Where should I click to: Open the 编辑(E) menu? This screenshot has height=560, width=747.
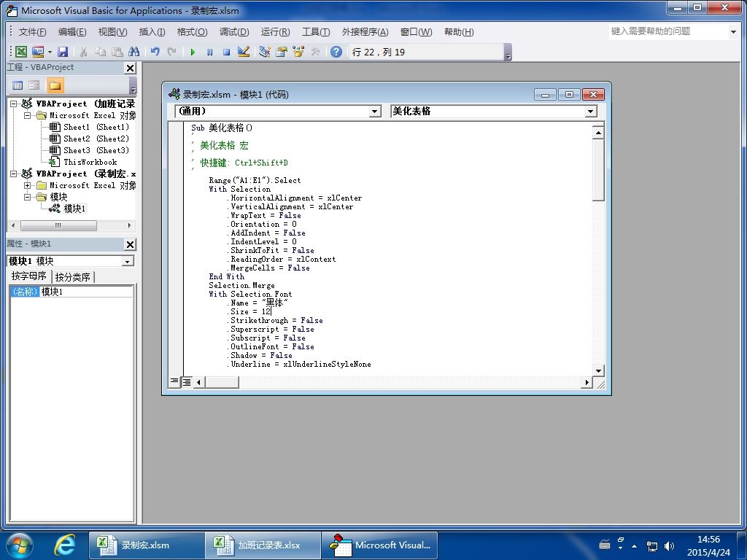point(72,32)
